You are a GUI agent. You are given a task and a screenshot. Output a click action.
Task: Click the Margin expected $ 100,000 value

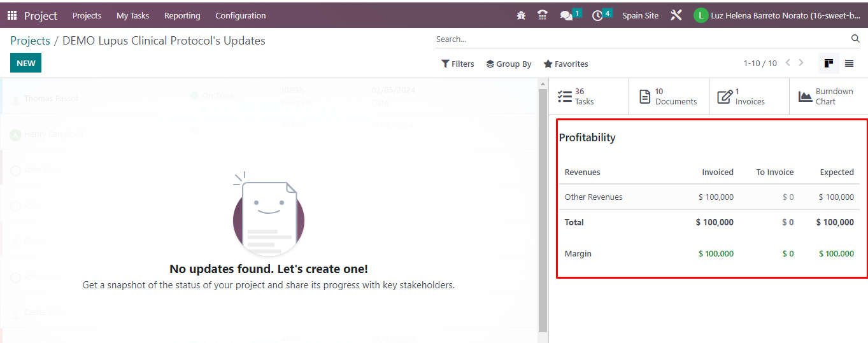point(836,253)
